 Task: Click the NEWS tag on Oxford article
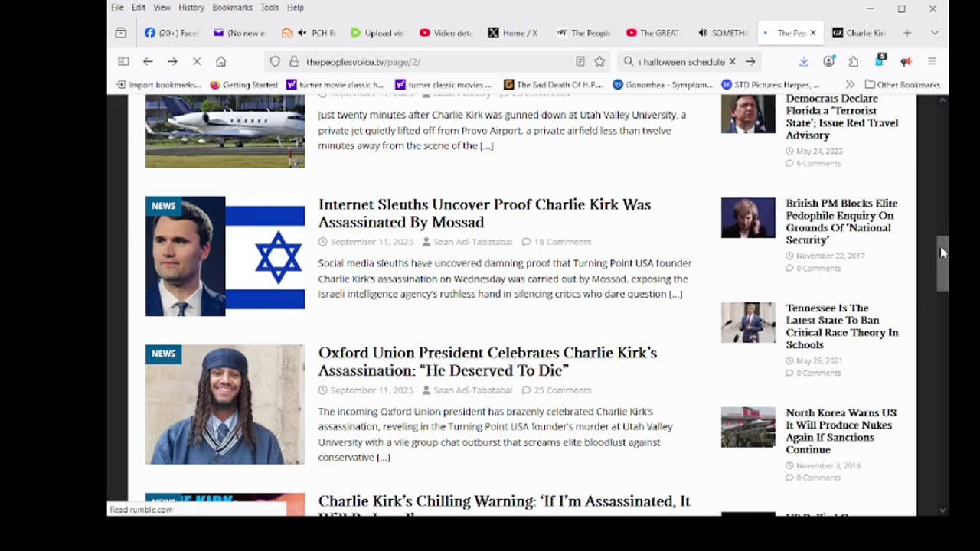(x=163, y=354)
